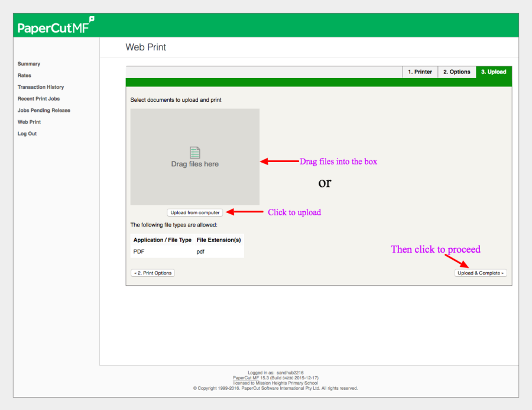The height and width of the screenshot is (410, 532).
Task: Click the 'Drag files here' label
Action: pos(194,164)
